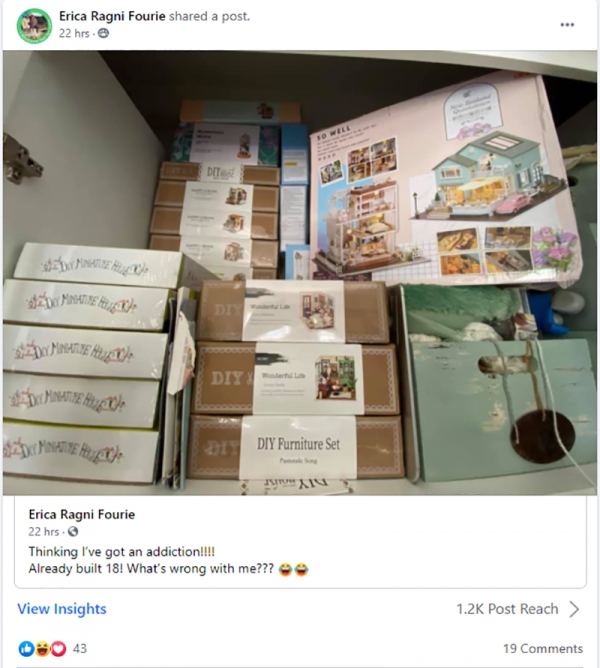Open the shared DIY miniature house photo
This screenshot has height=668, width=600.
tap(300, 273)
